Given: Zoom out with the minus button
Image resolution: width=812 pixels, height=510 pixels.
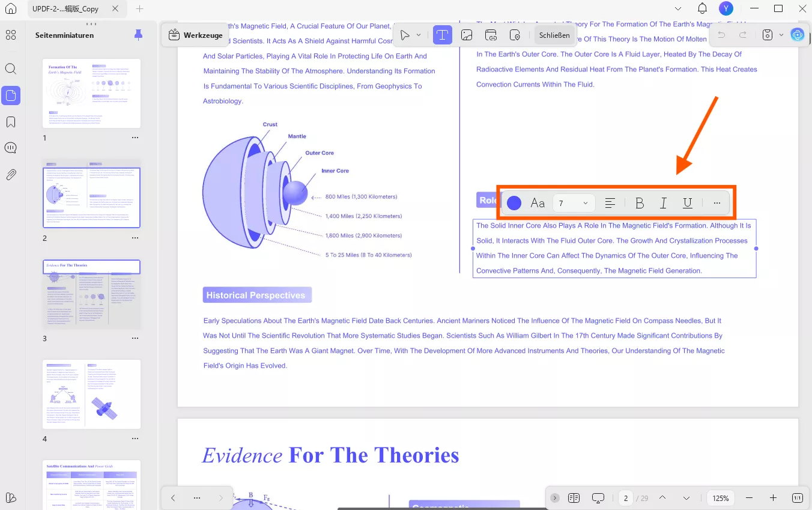Looking at the screenshot, I should pos(749,498).
